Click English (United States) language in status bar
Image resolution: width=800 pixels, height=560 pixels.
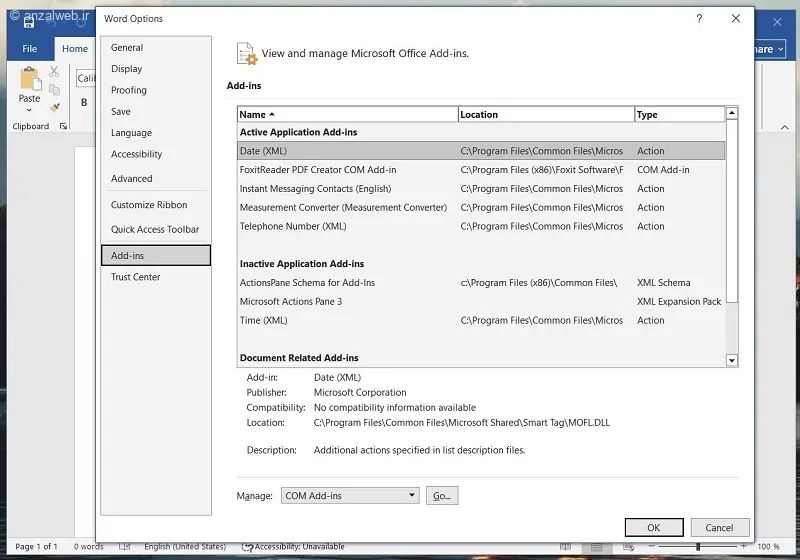click(x=185, y=547)
